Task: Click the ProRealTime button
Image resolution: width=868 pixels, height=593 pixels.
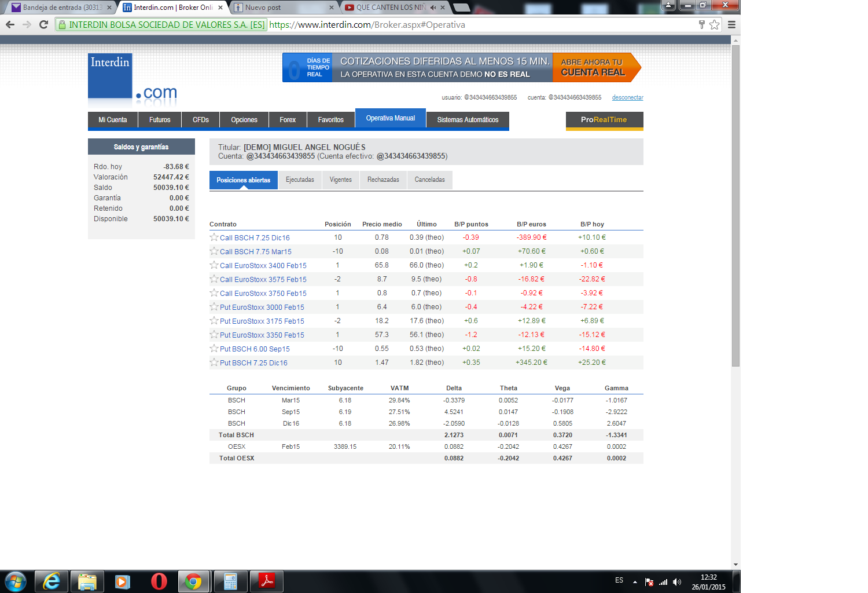Action: pos(605,120)
